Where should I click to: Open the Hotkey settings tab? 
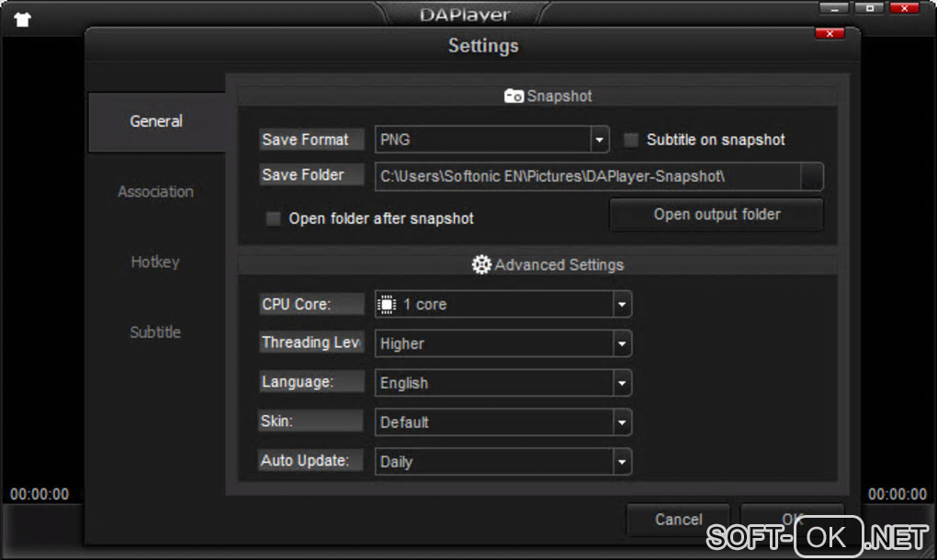pyautogui.click(x=155, y=262)
